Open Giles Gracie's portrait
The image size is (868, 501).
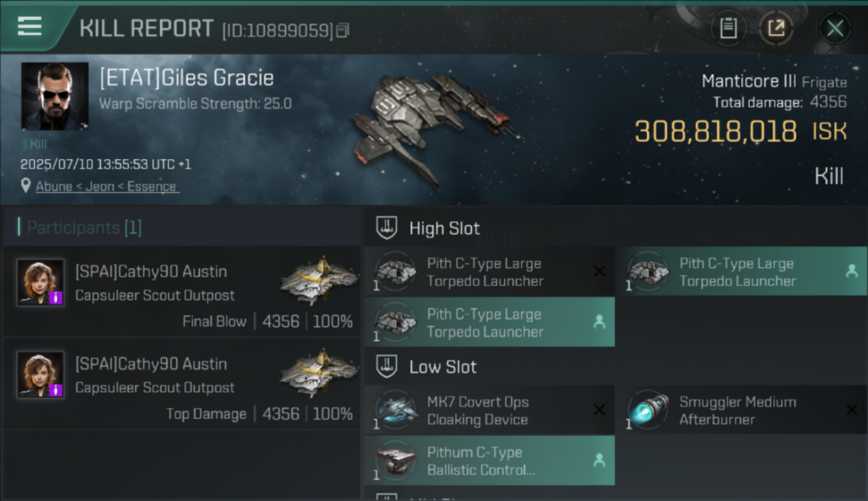pyautogui.click(x=55, y=96)
